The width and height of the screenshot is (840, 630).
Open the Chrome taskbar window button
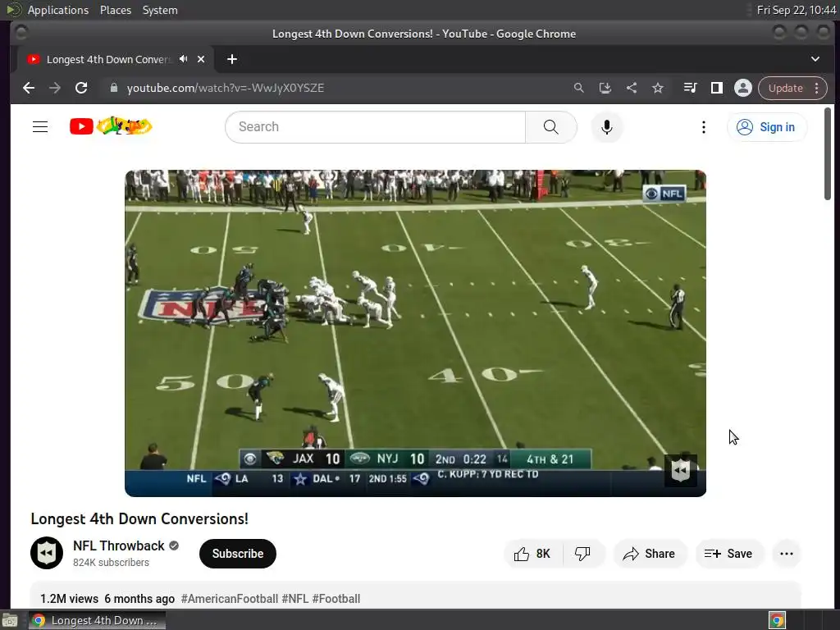point(97,620)
